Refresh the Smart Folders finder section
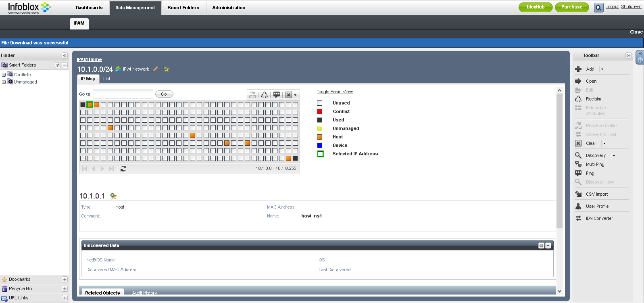The height and width of the screenshot is (303, 644). 58,65
